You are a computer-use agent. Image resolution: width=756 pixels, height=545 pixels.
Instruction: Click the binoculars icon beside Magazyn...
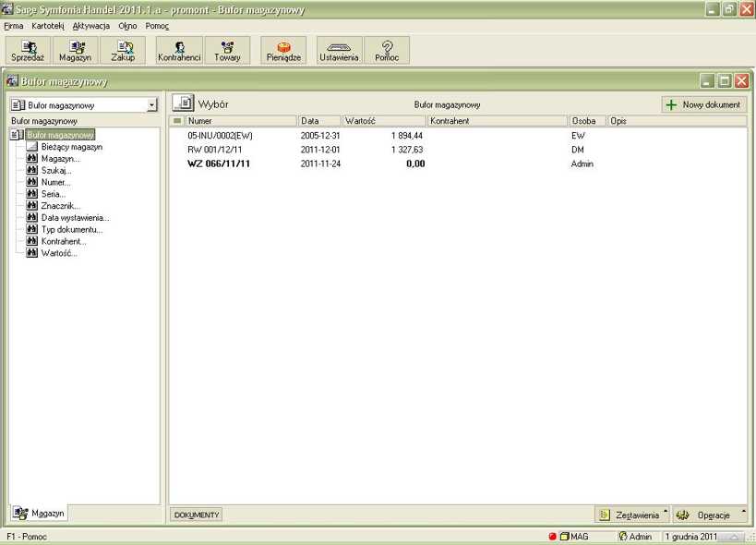tap(31, 158)
